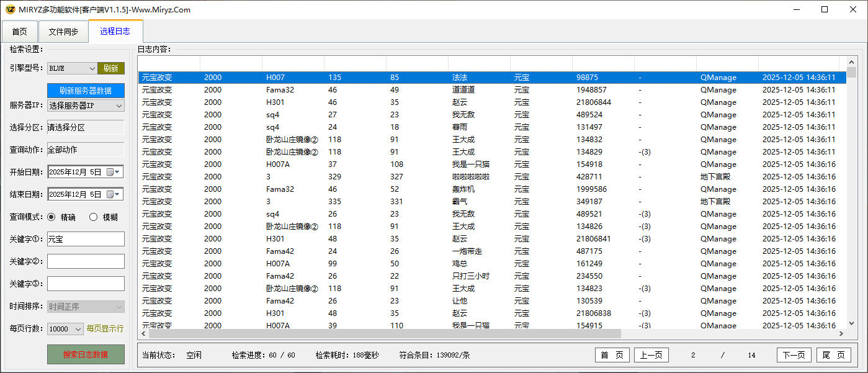Click the MIRYZ app logo icon
The height and width of the screenshot is (373, 868).
[x=10, y=9]
